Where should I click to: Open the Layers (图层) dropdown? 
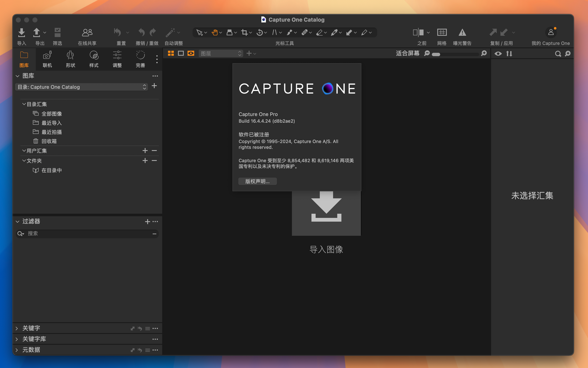221,53
